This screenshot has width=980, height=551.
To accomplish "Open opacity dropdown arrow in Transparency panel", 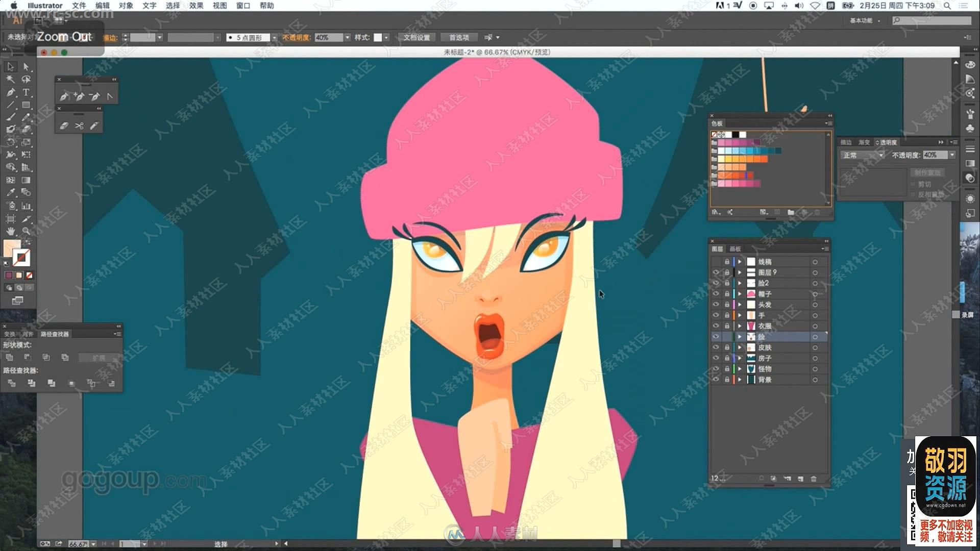I will pyautogui.click(x=952, y=155).
